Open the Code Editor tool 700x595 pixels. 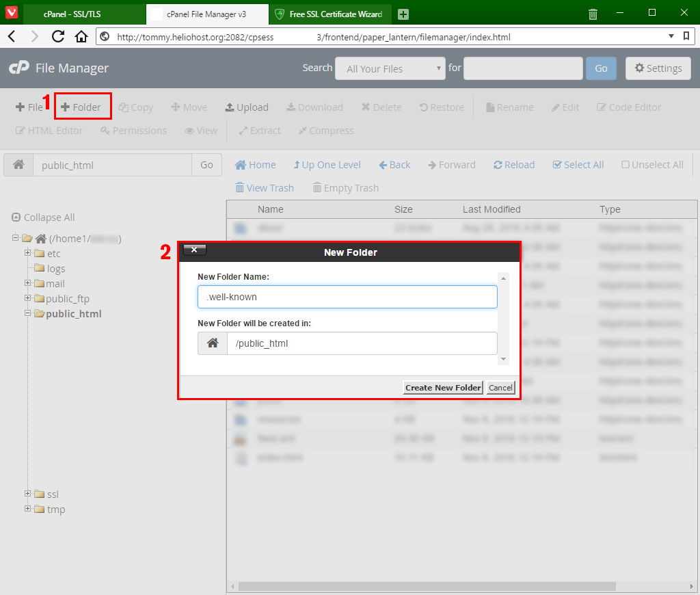(629, 107)
